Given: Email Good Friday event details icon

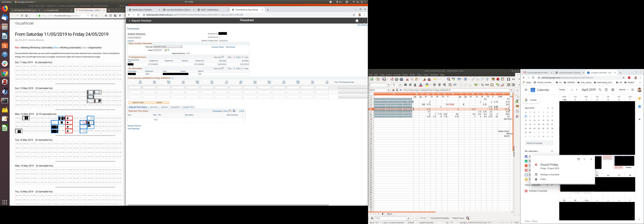Looking at the screenshot, I should click(578, 159).
